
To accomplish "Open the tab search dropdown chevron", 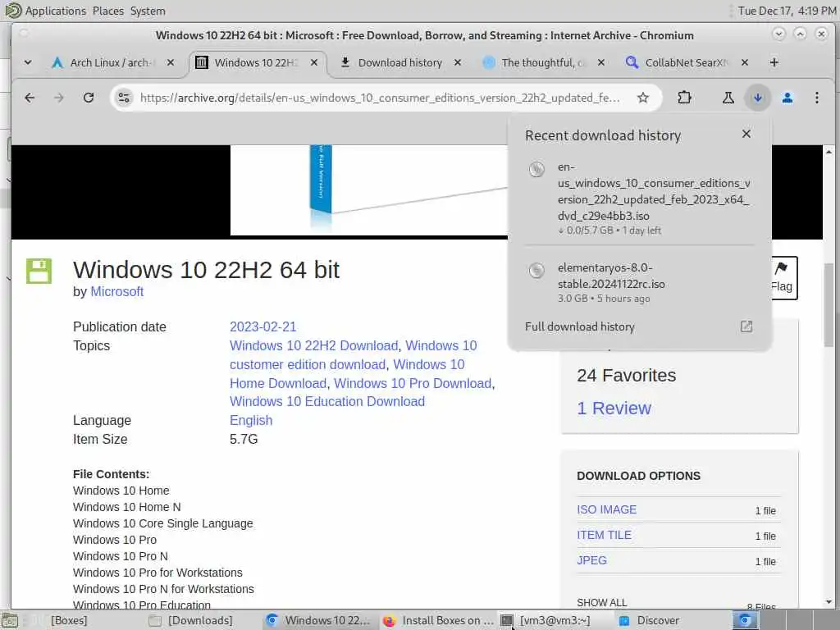I will point(28,62).
